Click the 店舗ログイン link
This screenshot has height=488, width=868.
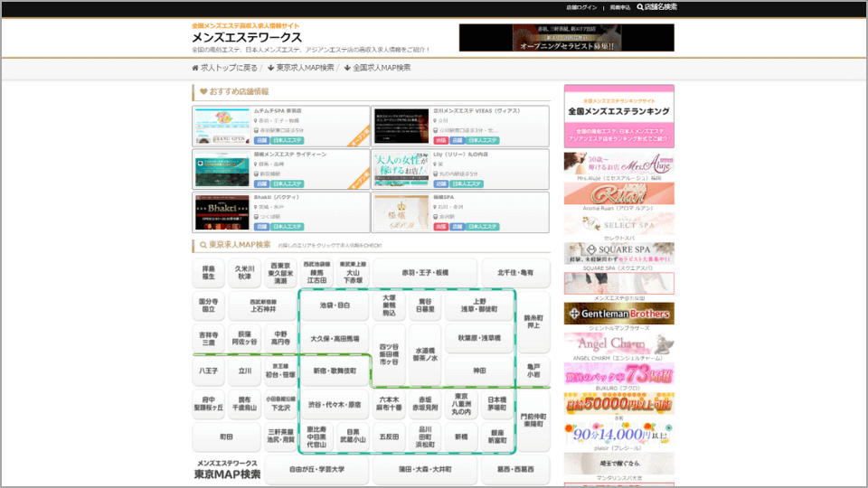[581, 7]
